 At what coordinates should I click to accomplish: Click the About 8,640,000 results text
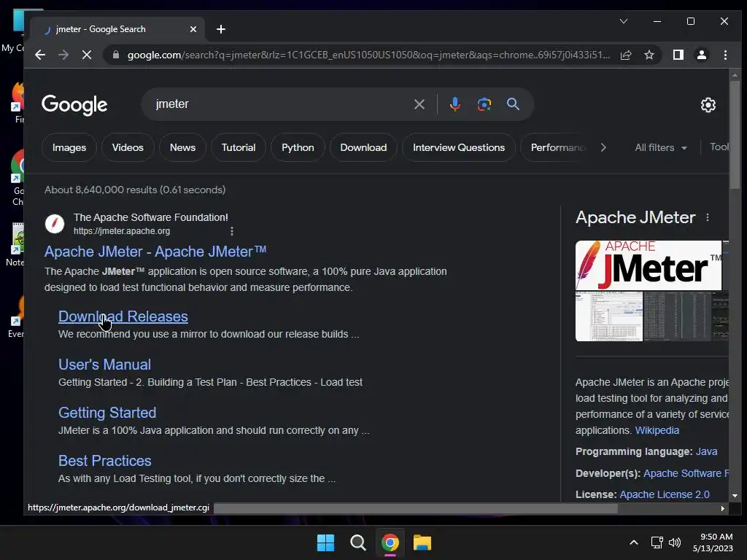coord(135,190)
